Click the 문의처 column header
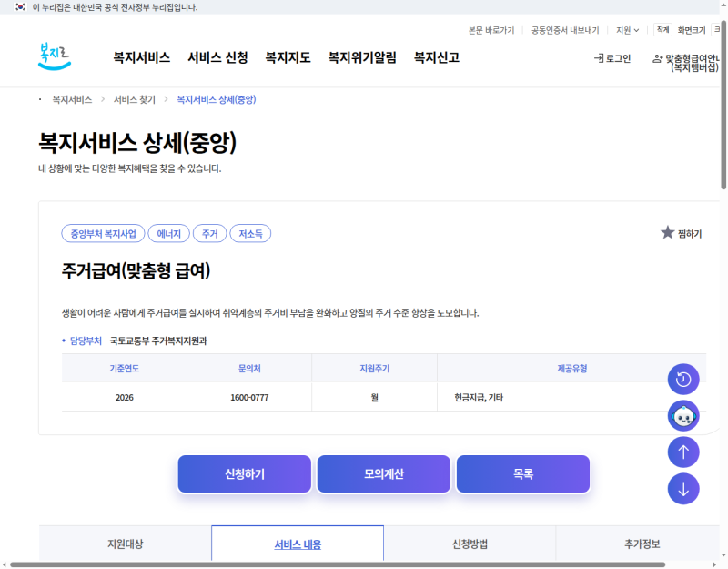Image resolution: width=728 pixels, height=569 pixels. coord(249,369)
